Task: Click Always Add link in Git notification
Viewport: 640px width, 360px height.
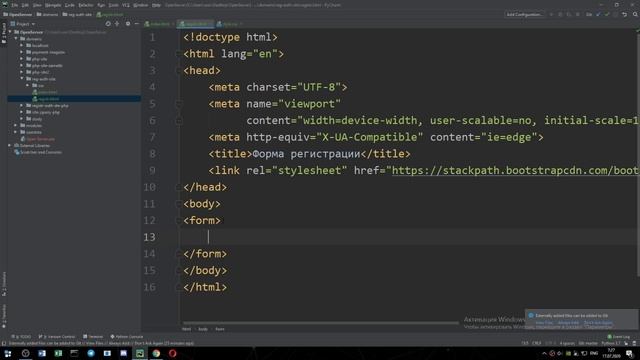Action: point(568,322)
